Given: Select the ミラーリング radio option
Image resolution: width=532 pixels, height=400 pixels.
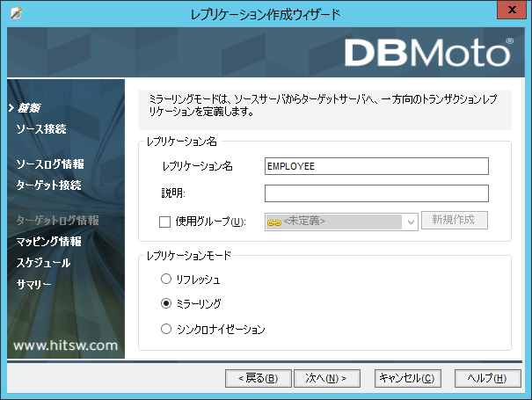Looking at the screenshot, I should tap(166, 303).
